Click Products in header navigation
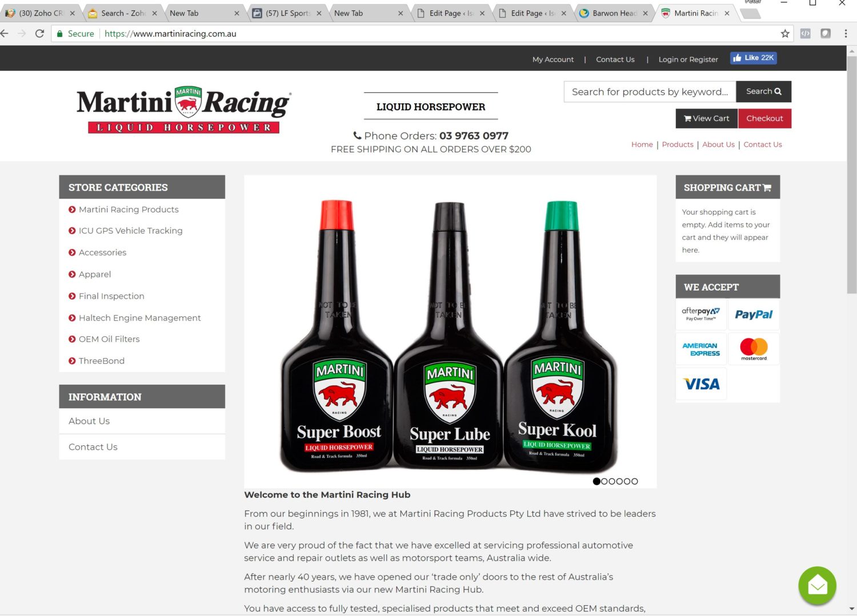 pyautogui.click(x=678, y=144)
